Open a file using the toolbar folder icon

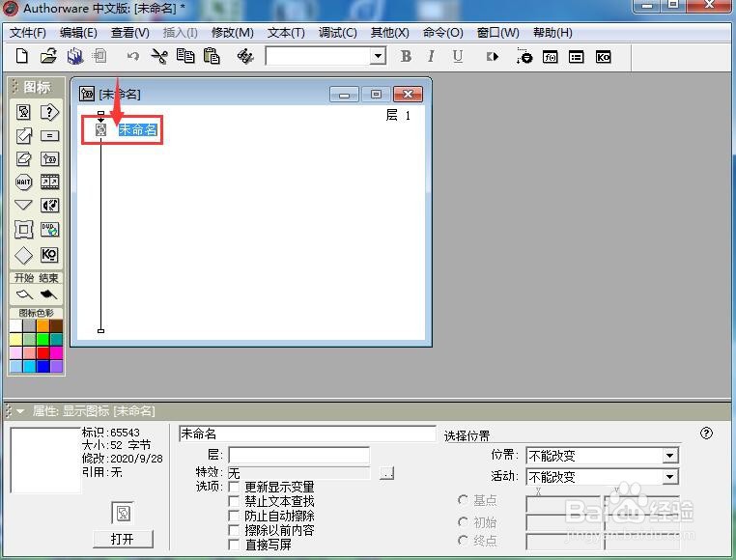click(48, 56)
